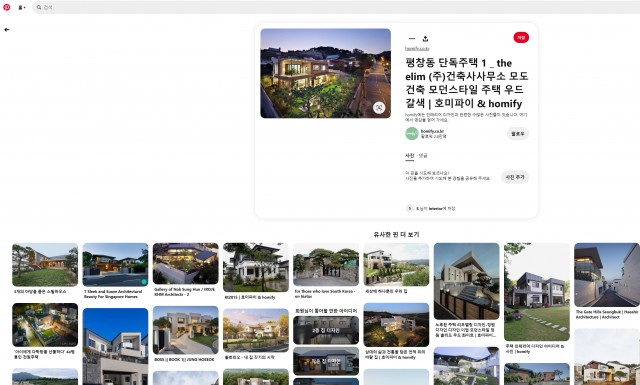Open the Home dropdown beside the logo
The width and height of the screenshot is (640, 385).
click(x=22, y=7)
